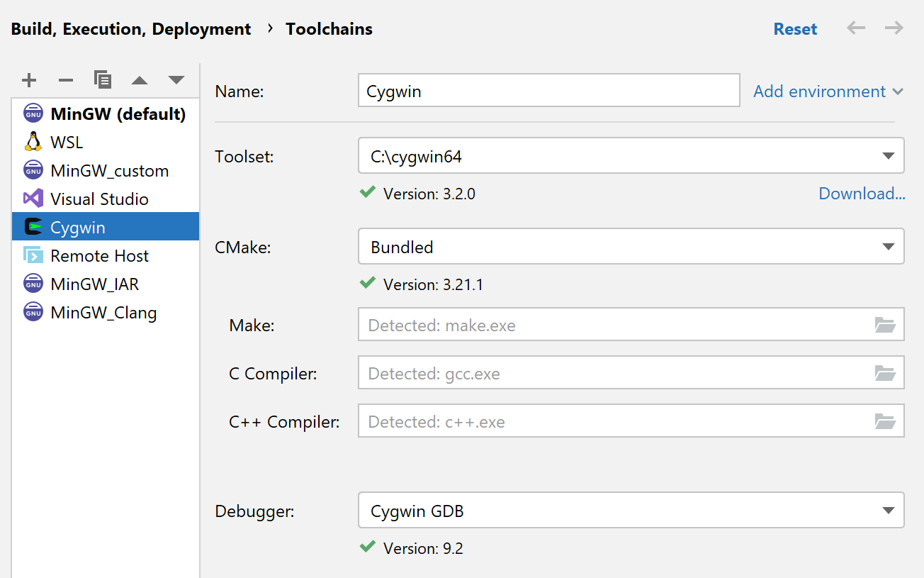
Task: Open the Debugger dropdown
Action: coord(888,511)
